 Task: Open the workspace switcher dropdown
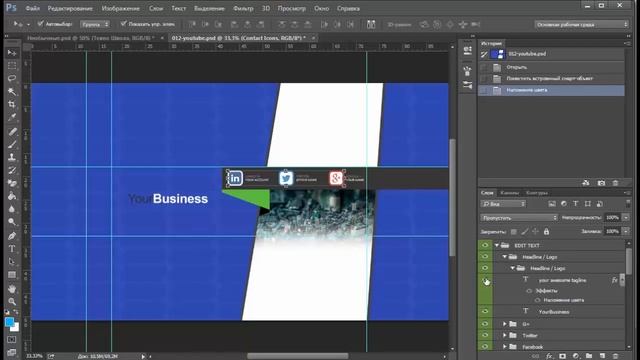[x=581, y=24]
